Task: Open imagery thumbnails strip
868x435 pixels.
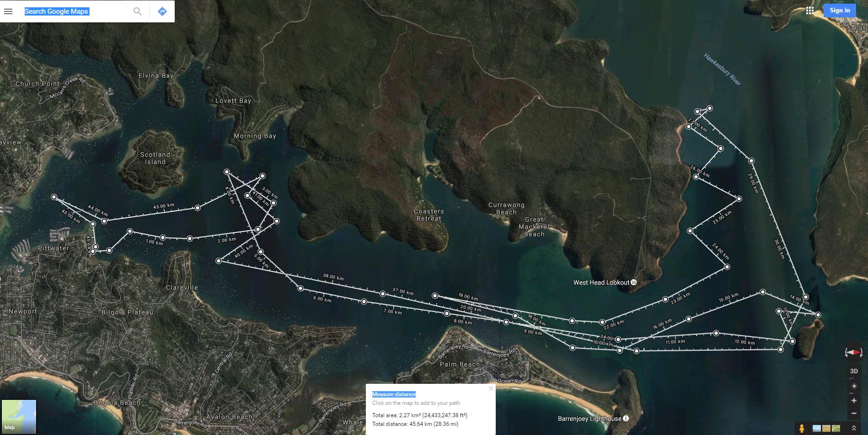Action: pyautogui.click(x=826, y=428)
